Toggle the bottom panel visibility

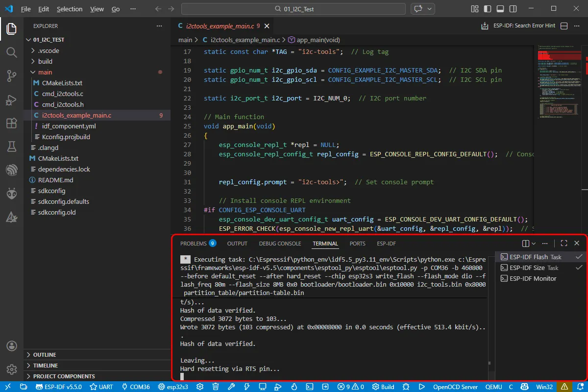(500, 9)
